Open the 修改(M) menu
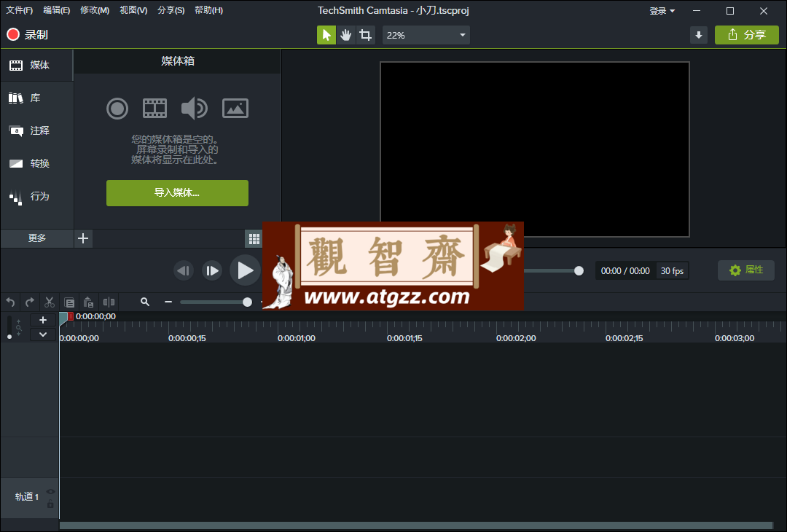Screen dimensions: 787x532 95,10
